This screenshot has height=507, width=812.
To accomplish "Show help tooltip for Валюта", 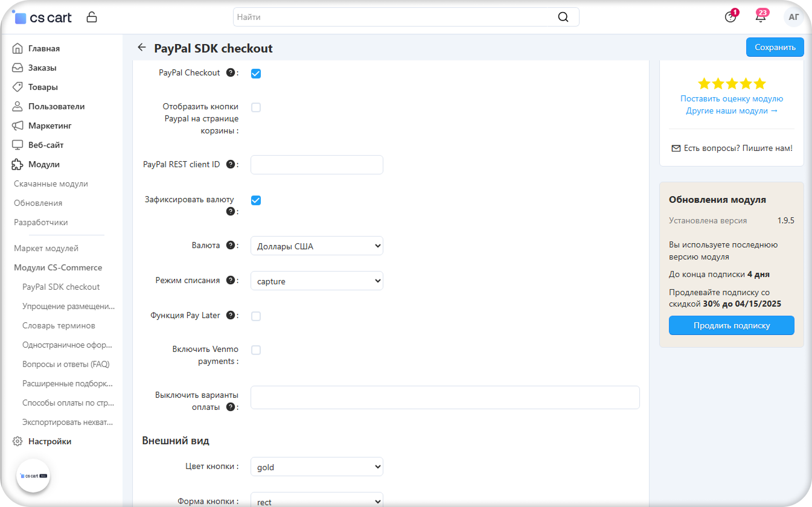I will (230, 245).
